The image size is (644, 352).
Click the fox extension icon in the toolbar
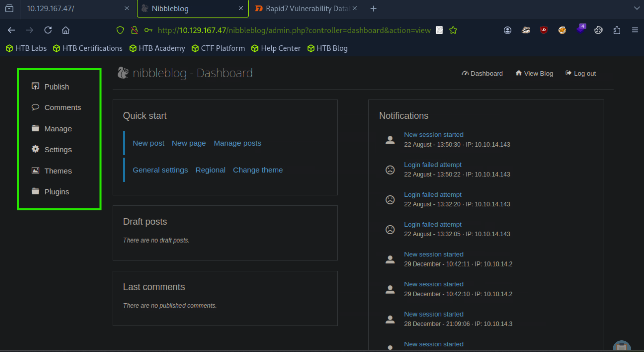point(562,30)
